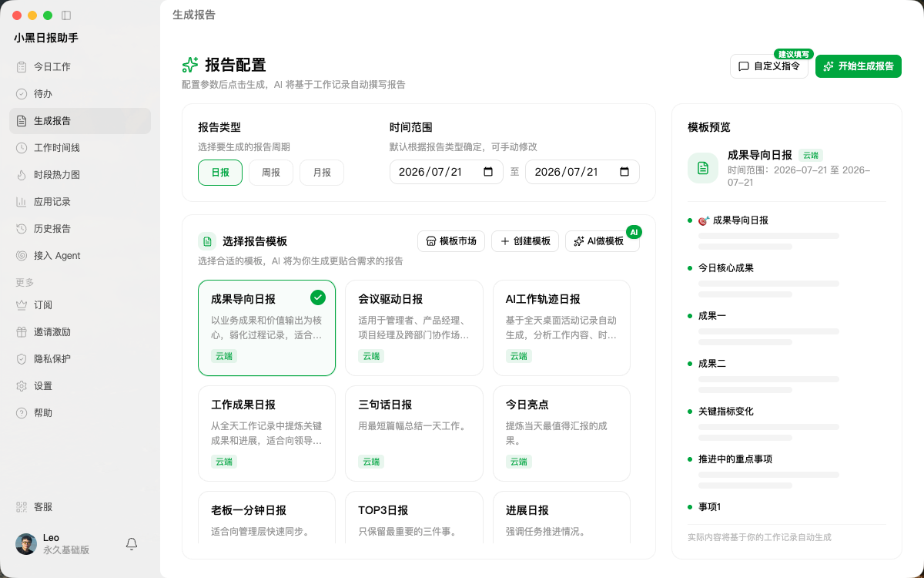Select 进展日报 template card
Screen dimensions: 924x578
(562, 517)
